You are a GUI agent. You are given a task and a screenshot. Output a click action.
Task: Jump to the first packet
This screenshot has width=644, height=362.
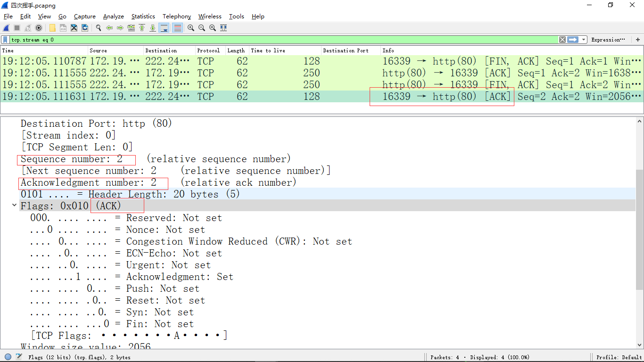[x=142, y=28]
